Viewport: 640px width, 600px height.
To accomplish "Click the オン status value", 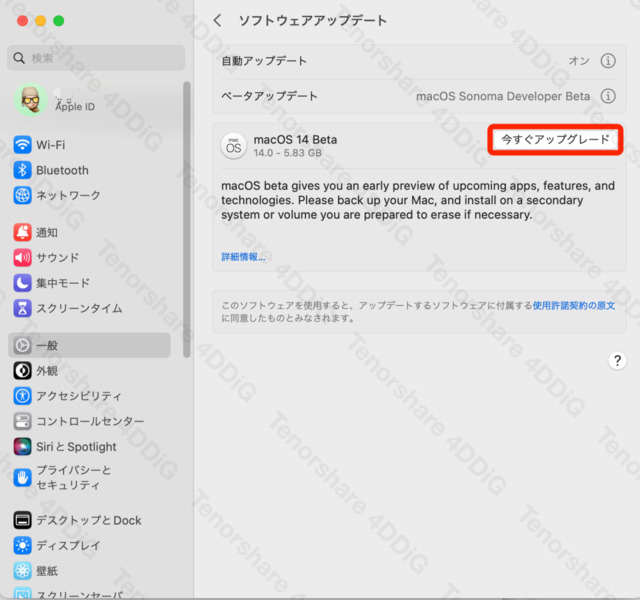I will tap(579, 61).
